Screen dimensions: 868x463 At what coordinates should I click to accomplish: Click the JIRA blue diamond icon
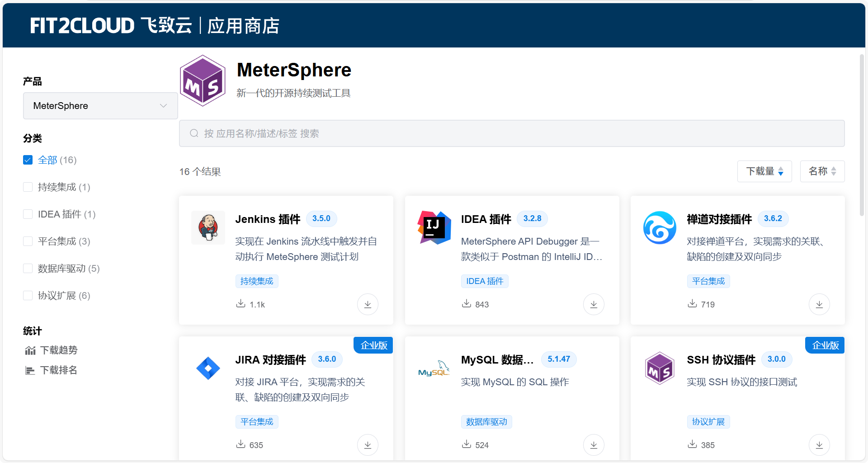tap(208, 368)
